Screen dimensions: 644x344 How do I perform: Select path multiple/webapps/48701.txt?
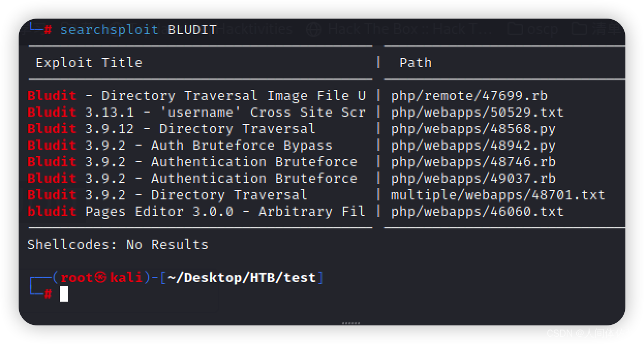498,195
